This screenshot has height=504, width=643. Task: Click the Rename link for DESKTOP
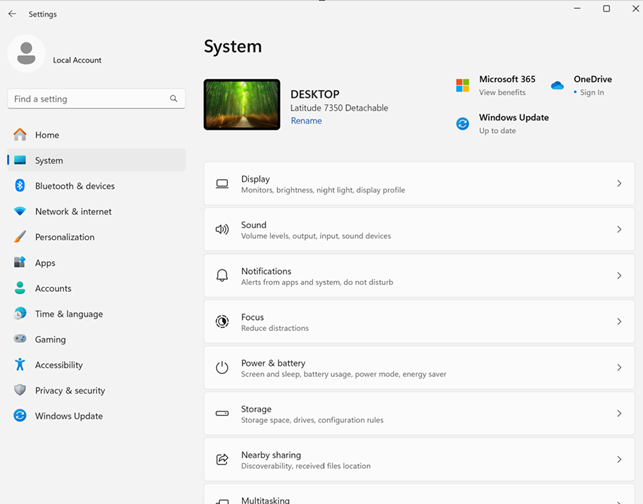pos(306,121)
